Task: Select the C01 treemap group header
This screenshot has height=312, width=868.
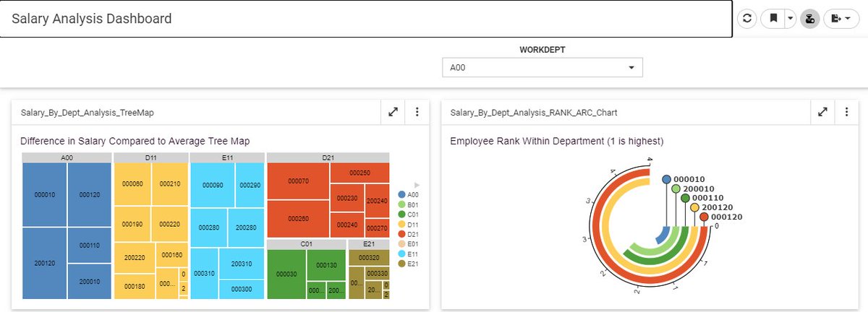Action: click(x=307, y=245)
